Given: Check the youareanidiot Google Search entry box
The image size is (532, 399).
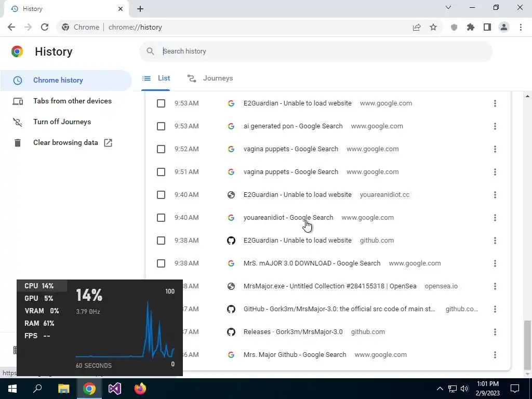Looking at the screenshot, I should [x=161, y=218].
